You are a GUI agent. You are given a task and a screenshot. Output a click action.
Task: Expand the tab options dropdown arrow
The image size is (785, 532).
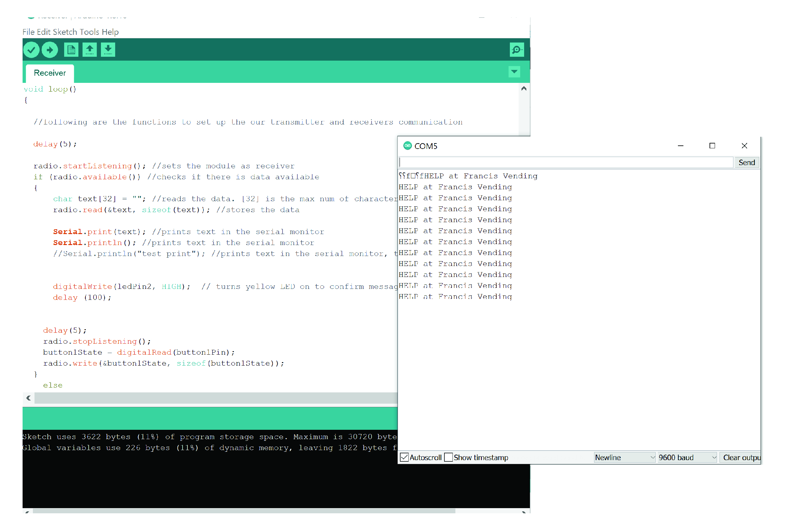point(514,72)
